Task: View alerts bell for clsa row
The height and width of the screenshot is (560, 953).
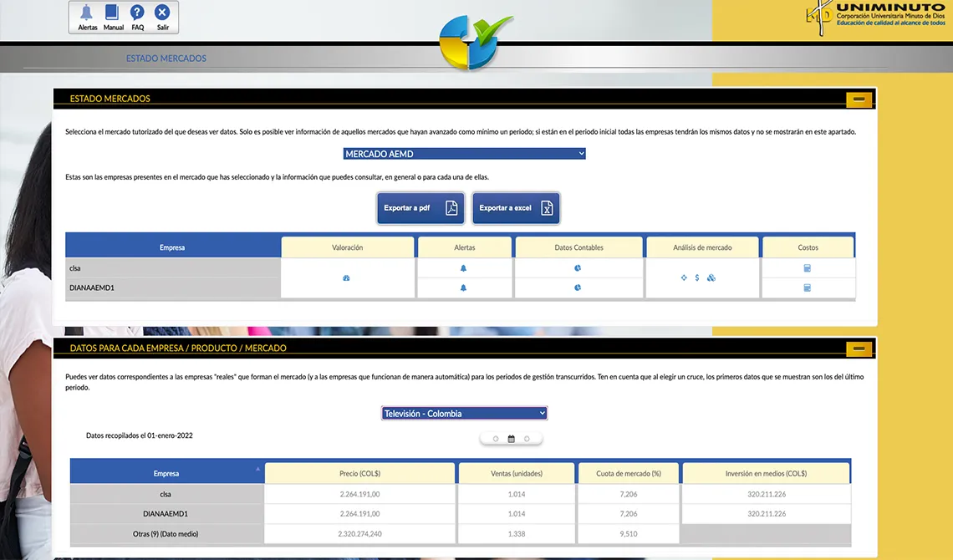Action: coord(463,268)
